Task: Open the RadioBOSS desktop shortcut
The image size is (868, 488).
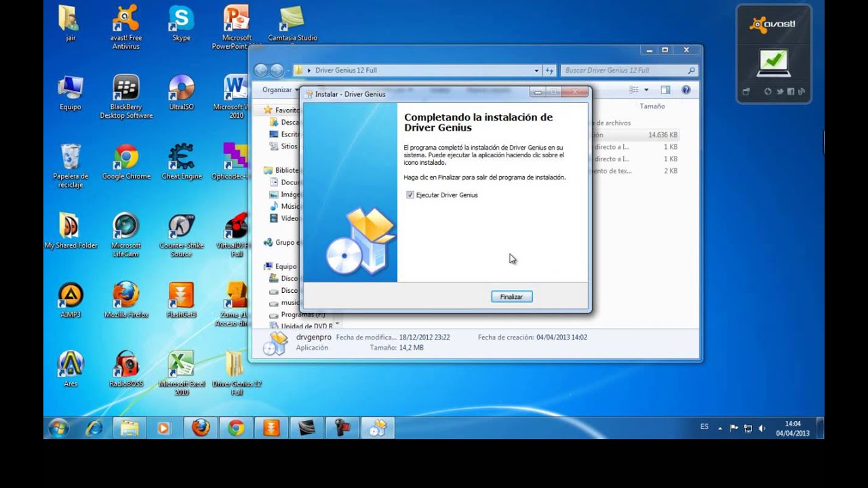Action: tap(126, 369)
